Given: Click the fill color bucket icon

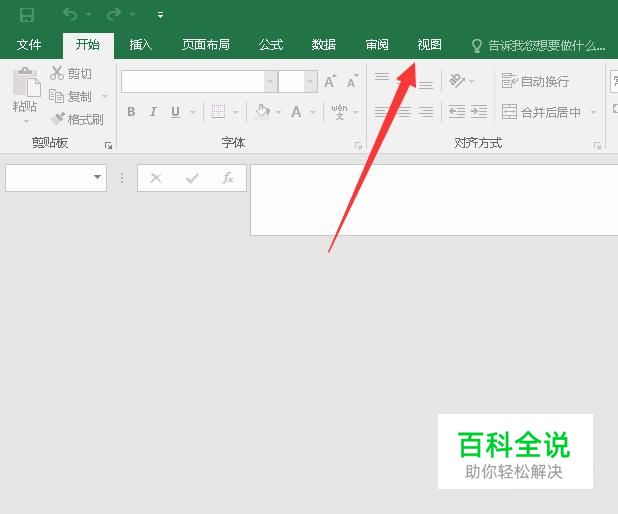Looking at the screenshot, I should click(262, 112).
